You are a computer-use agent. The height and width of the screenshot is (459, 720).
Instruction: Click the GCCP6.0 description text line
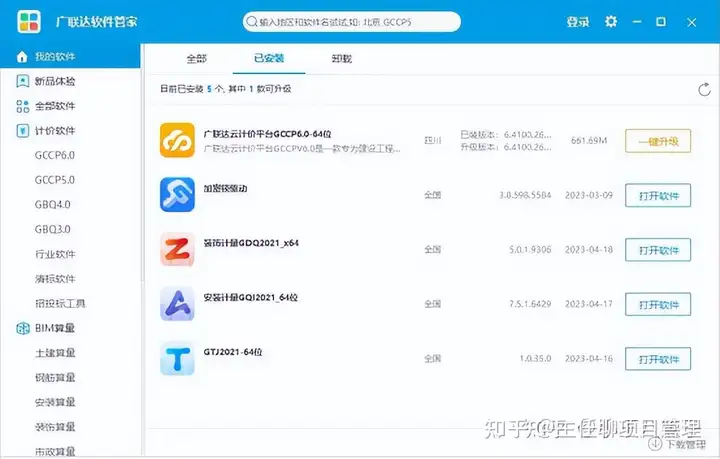302,149
